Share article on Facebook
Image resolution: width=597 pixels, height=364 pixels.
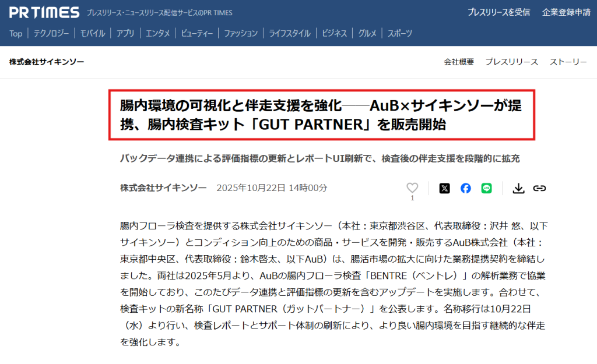pos(465,188)
